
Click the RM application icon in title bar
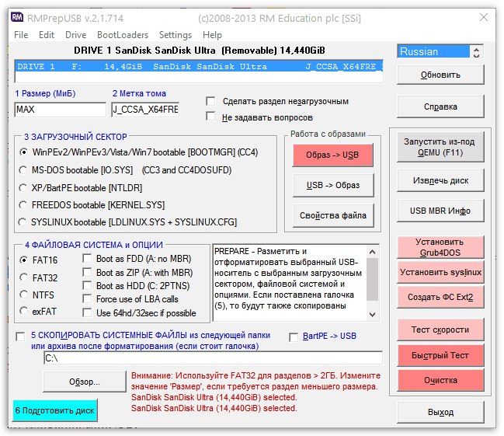click(x=17, y=17)
